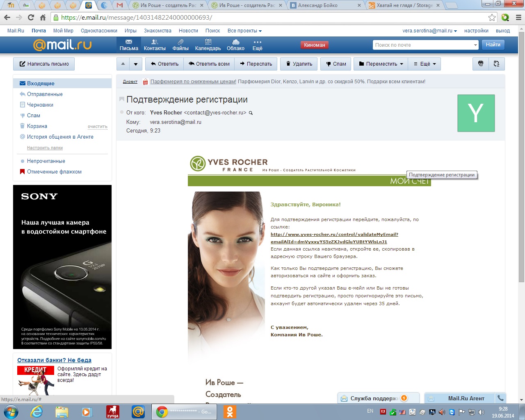Viewport: 525px width, 420px height.
Task: Filter by Непрочитанные
Action: [46, 161]
